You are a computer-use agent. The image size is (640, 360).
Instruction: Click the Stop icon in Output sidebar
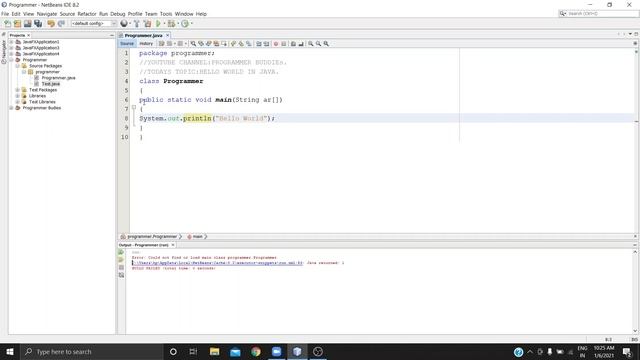tap(121, 267)
